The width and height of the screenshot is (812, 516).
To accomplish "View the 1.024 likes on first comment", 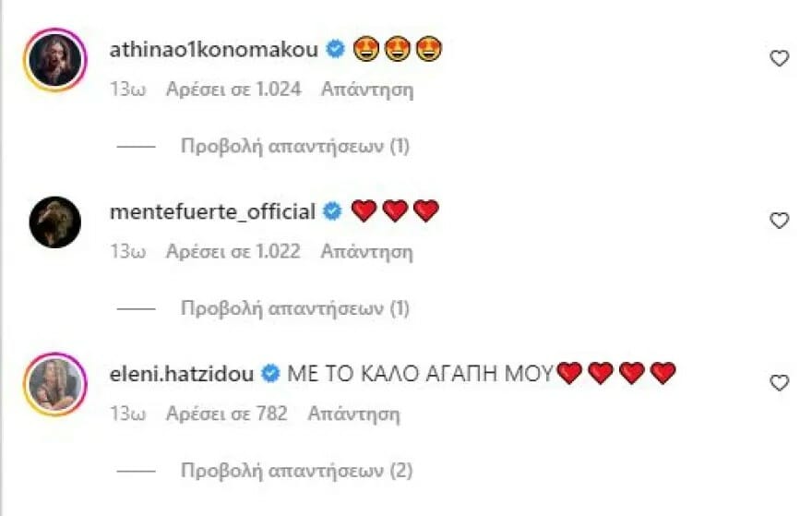I will 233,90.
